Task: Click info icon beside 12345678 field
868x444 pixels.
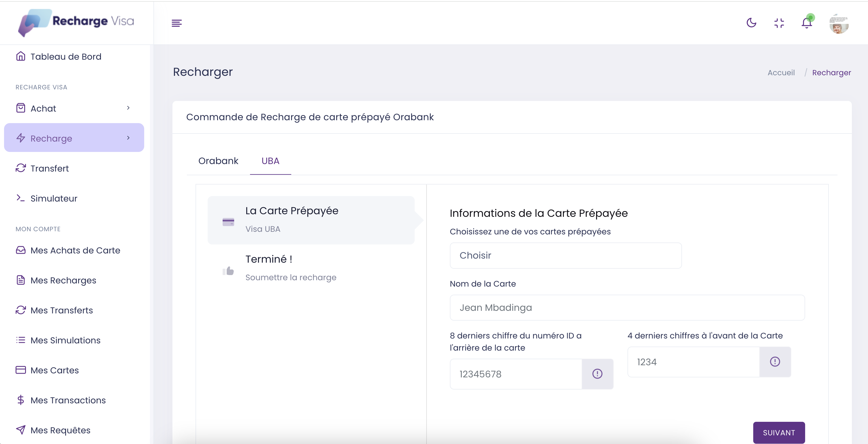Action: point(598,374)
